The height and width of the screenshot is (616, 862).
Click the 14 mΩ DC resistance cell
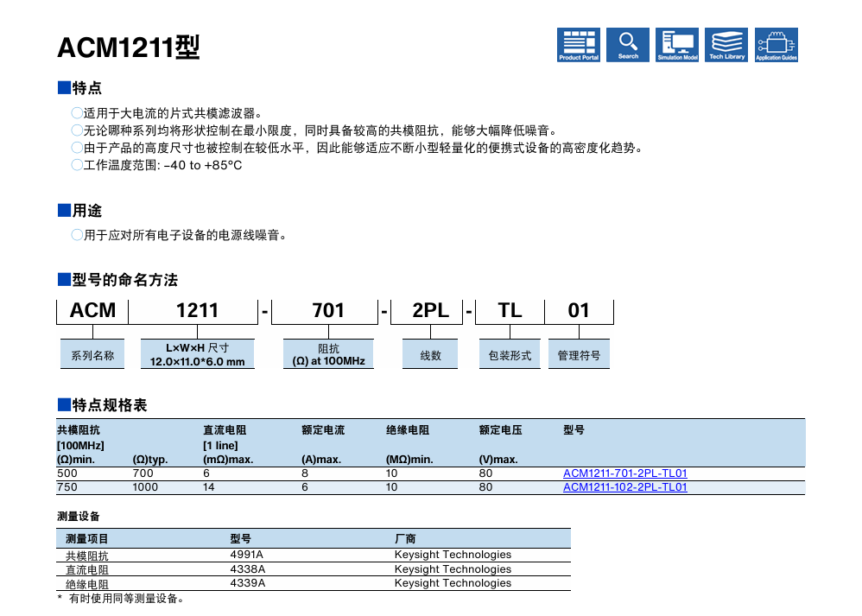click(208, 486)
